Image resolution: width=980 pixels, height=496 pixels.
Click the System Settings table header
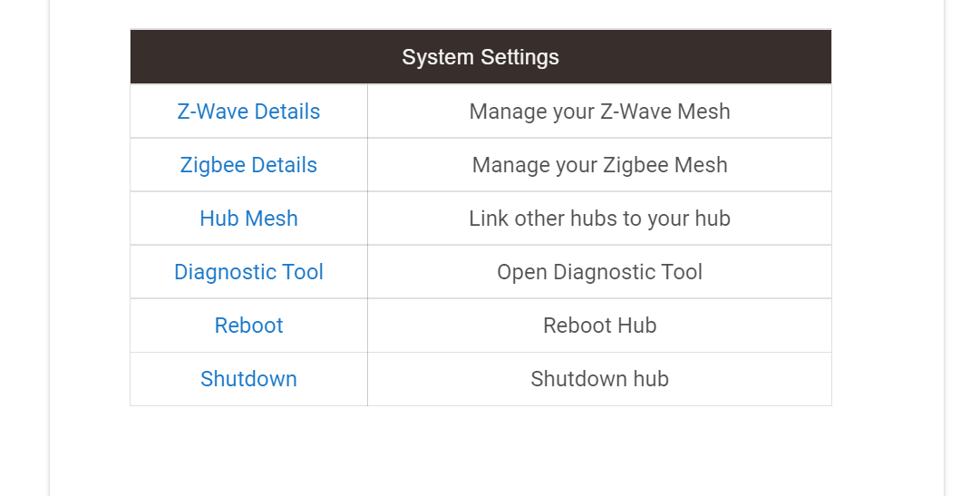coord(480,57)
